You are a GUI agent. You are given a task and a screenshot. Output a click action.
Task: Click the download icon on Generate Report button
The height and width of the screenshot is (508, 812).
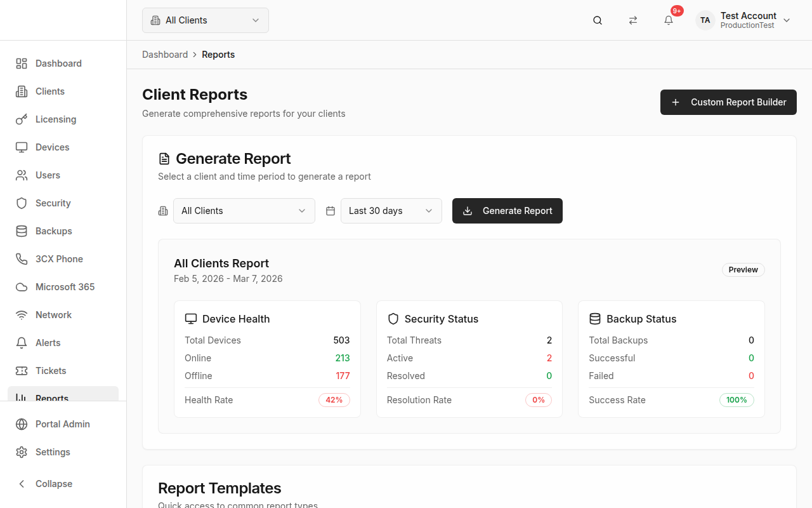click(468, 211)
